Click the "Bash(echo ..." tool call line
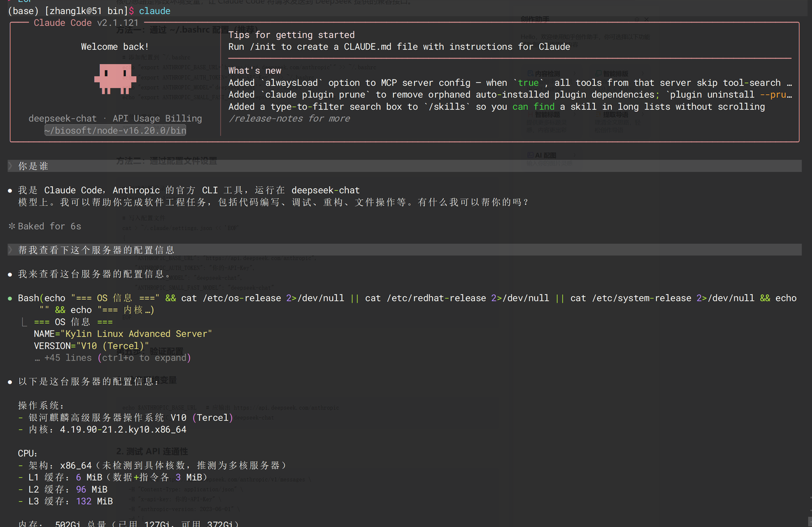Screen dimensions: 812x527 (x=407, y=304)
